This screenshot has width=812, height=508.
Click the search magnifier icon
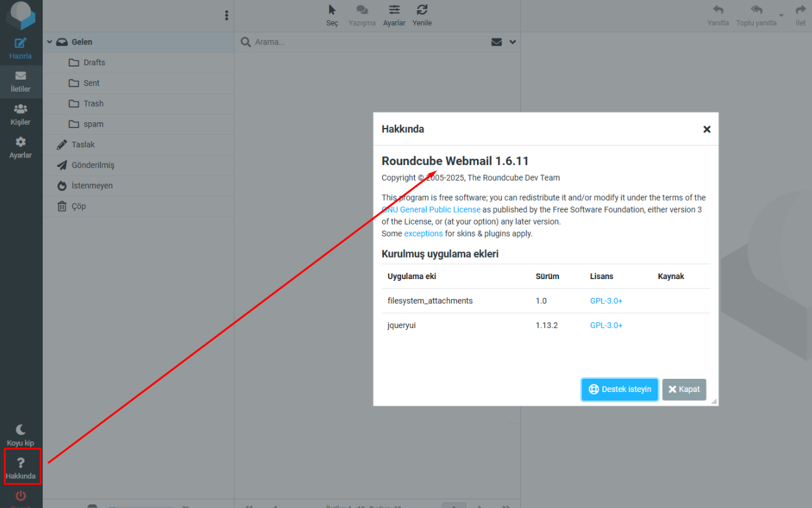click(x=246, y=42)
